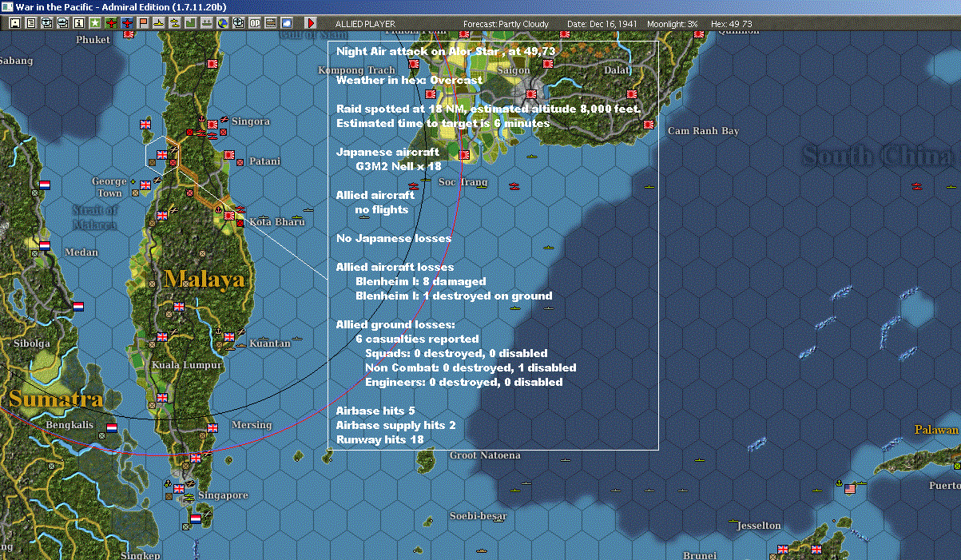Image resolution: width=961 pixels, height=560 pixels.
Task: Click the Blenheim I: 8 damaged line
Action: tap(420, 281)
